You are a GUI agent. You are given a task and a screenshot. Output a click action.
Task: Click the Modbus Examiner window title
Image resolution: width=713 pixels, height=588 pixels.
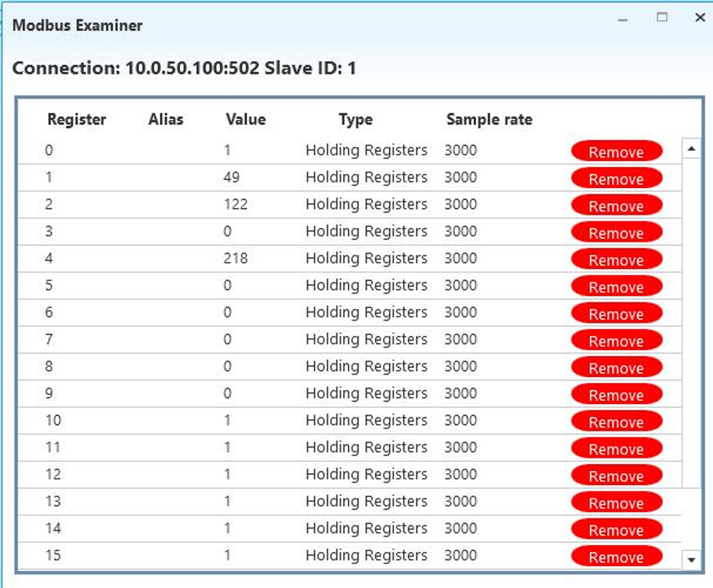pyautogui.click(x=77, y=25)
